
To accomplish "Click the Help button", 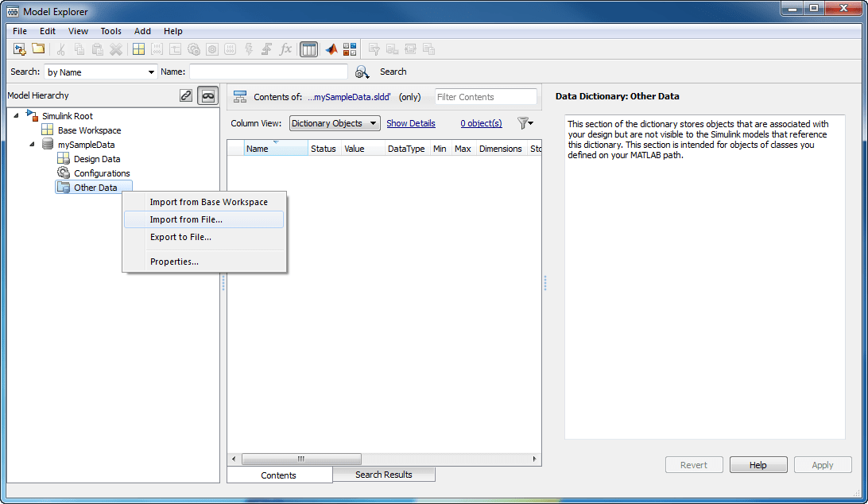I will [x=758, y=465].
